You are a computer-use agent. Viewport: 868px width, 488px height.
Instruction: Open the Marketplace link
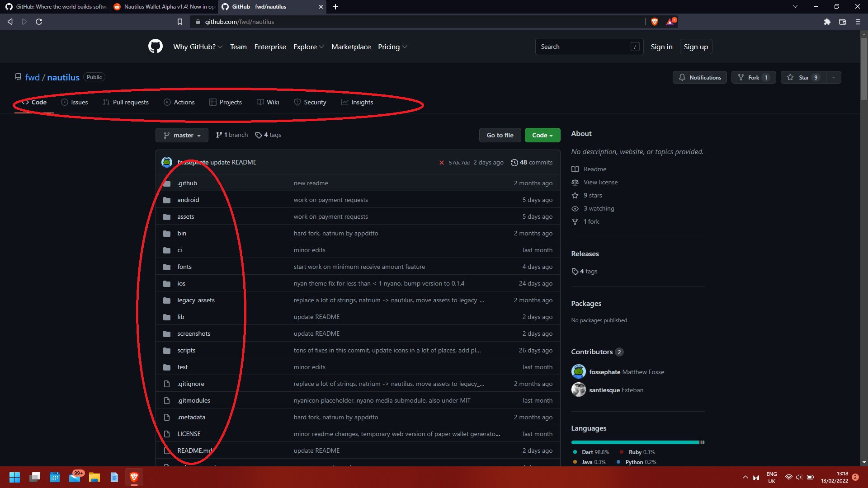[351, 47]
